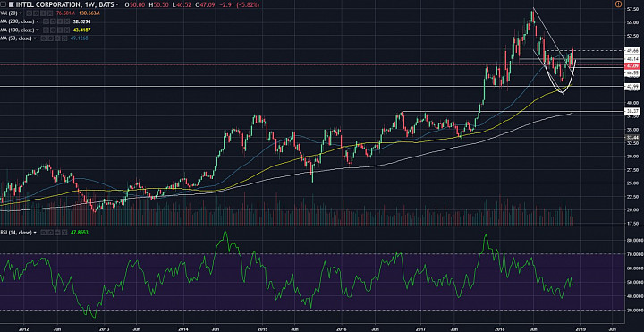This screenshot has height=332, width=644.
Task: Click the MA (50, close) legend label
Action: coord(15,38)
